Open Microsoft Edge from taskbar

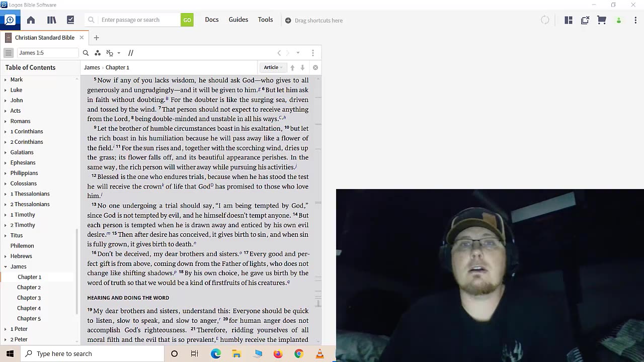216,354
